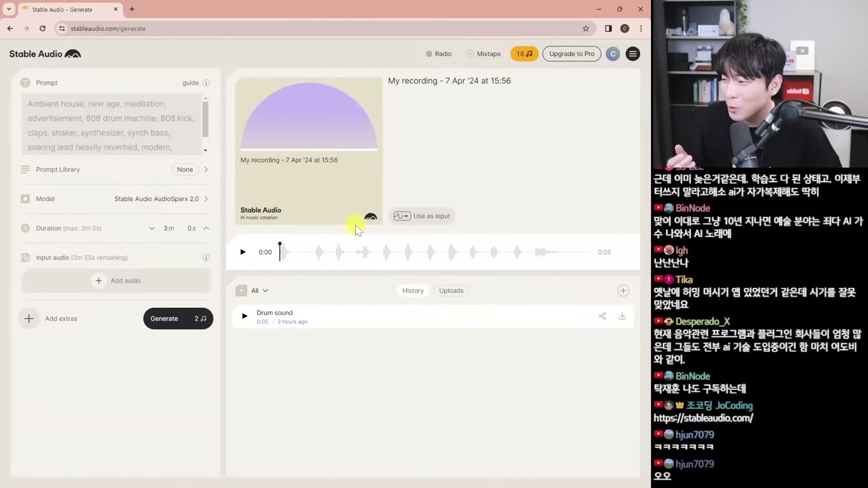Open the hamburger menu icon
This screenshot has width=868, height=488.
pyautogui.click(x=633, y=54)
